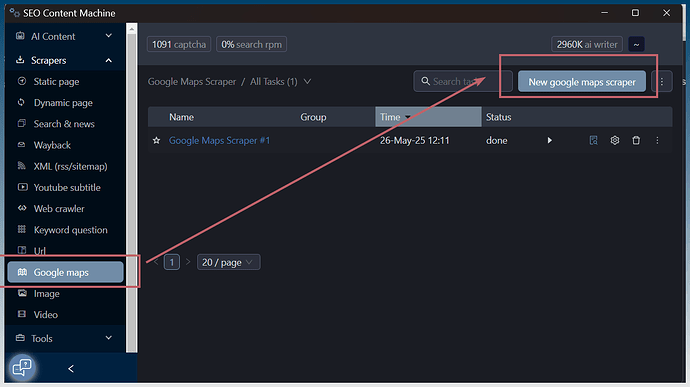Click the tilde button in top bar
The width and height of the screenshot is (690, 387).
(636, 44)
